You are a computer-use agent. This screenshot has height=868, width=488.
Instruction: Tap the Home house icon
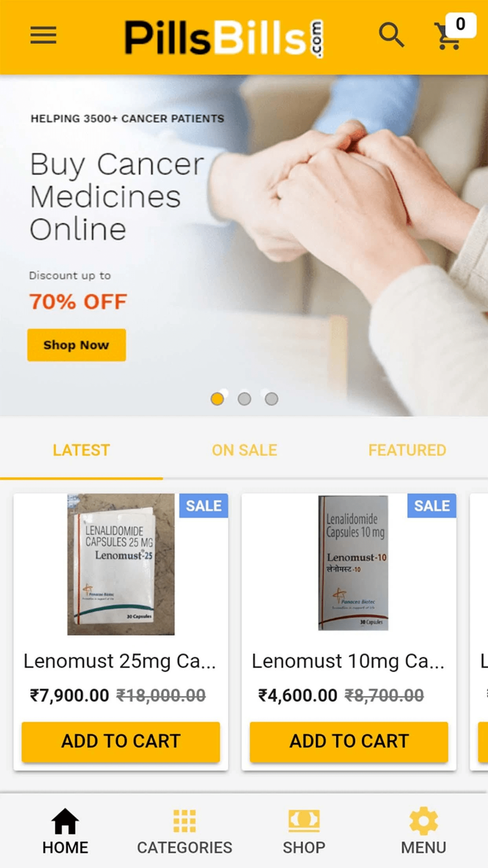coord(65,821)
